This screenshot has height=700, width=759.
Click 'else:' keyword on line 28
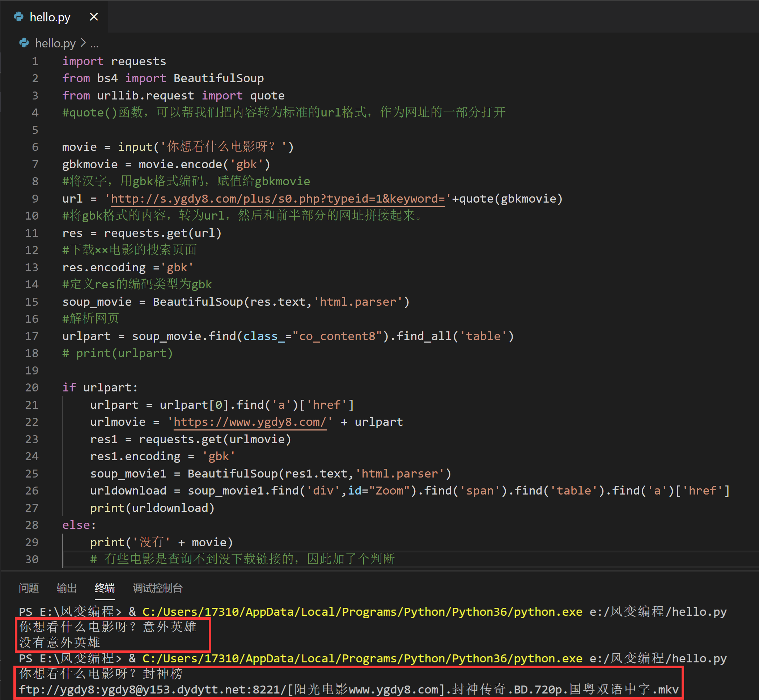coord(79,525)
